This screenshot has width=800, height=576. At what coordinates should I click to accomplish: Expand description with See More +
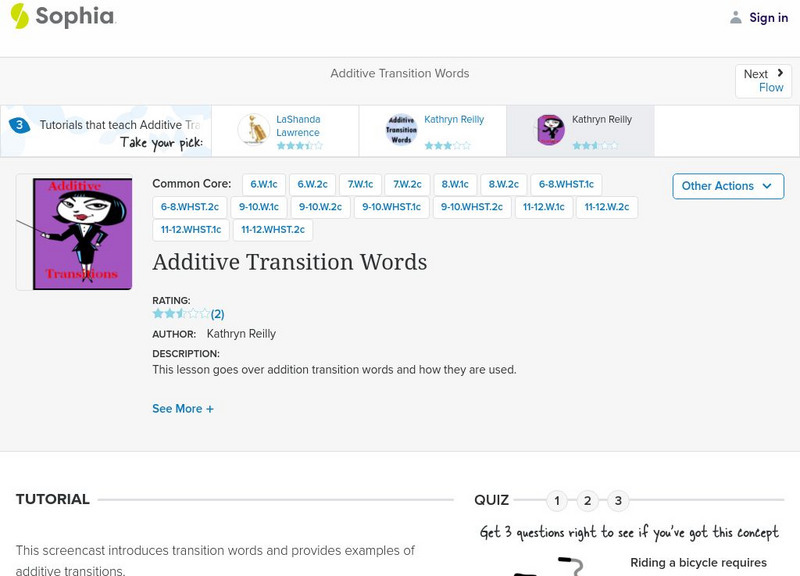tap(183, 409)
